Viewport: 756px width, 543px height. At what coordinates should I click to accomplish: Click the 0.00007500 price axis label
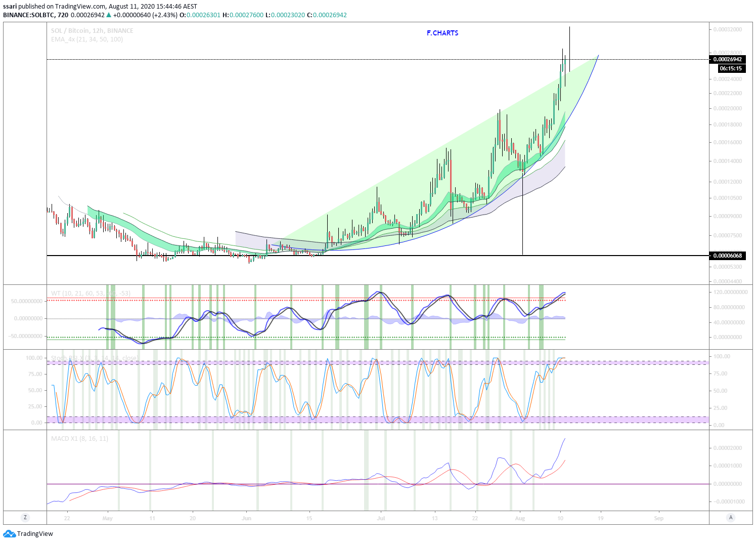pyautogui.click(x=728, y=235)
